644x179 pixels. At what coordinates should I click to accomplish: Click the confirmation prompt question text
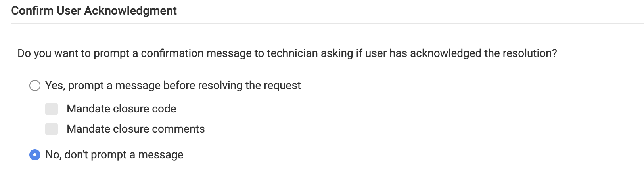click(x=287, y=53)
